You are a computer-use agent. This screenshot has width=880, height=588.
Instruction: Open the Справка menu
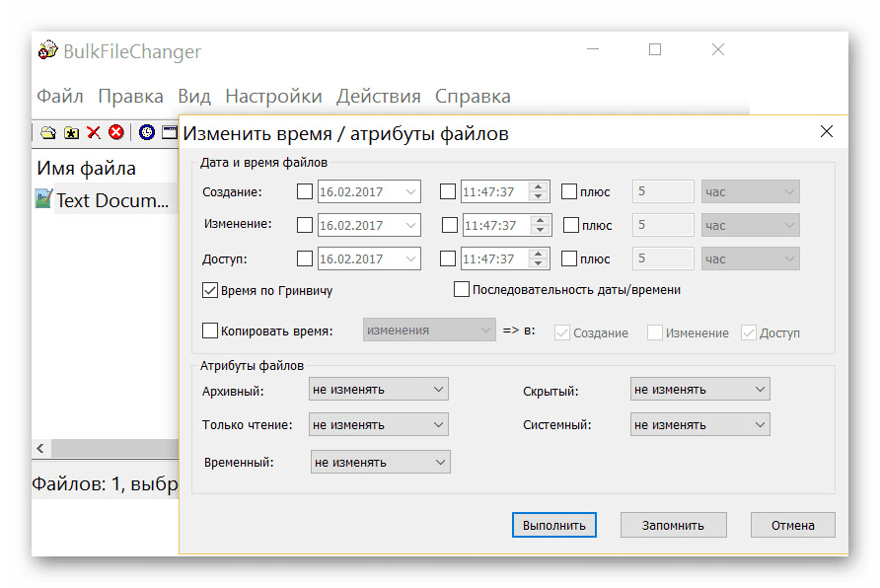coord(473,96)
